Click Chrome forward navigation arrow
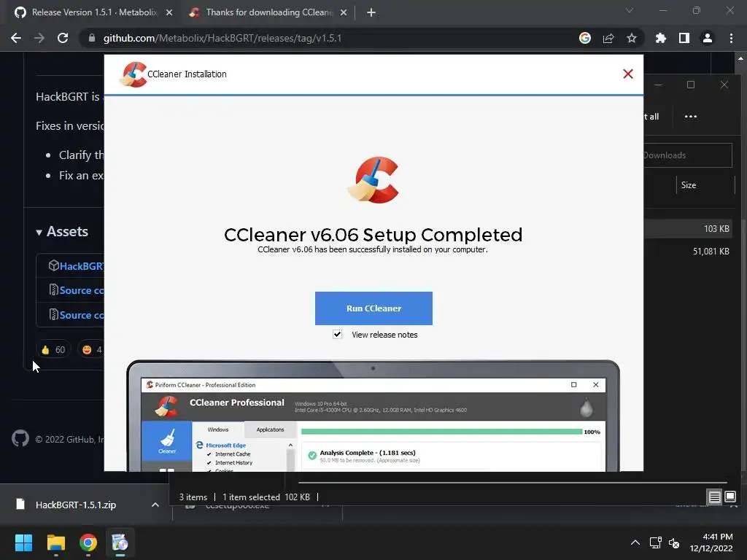 tap(39, 38)
